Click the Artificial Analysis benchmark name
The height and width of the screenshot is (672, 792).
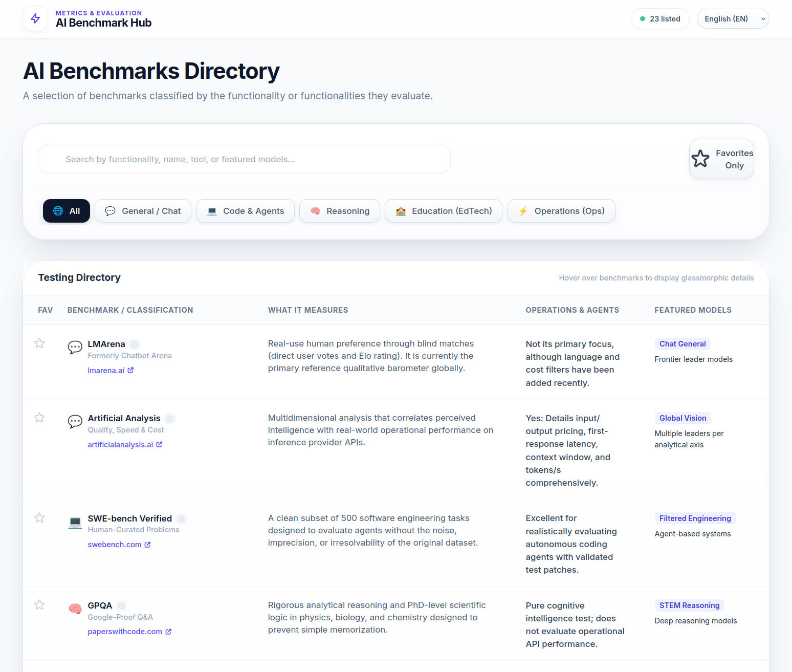click(124, 419)
